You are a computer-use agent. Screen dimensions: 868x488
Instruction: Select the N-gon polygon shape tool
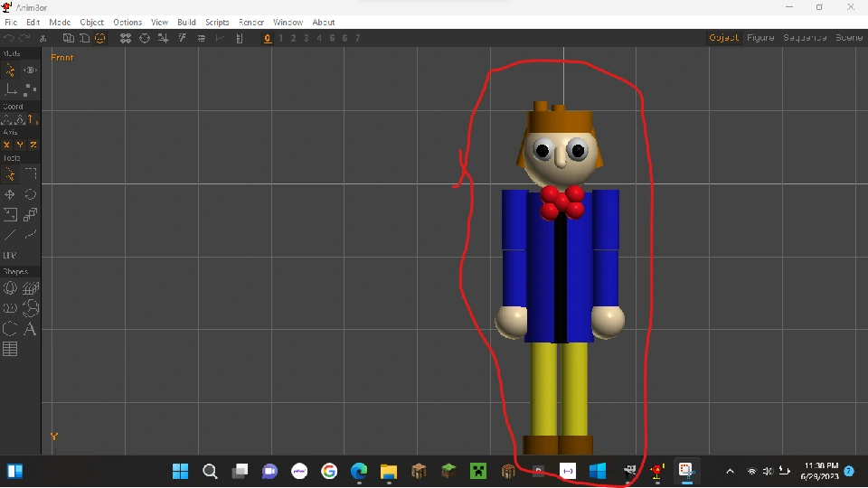10,329
